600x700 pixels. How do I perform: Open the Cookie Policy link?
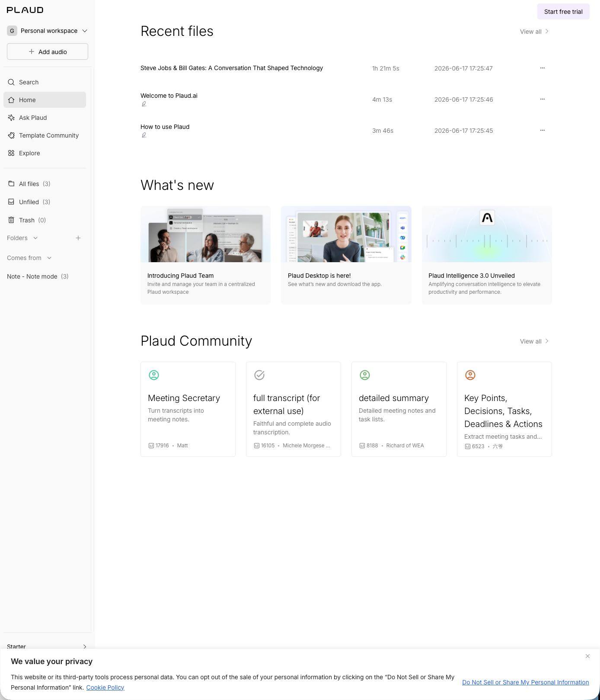pos(105,687)
